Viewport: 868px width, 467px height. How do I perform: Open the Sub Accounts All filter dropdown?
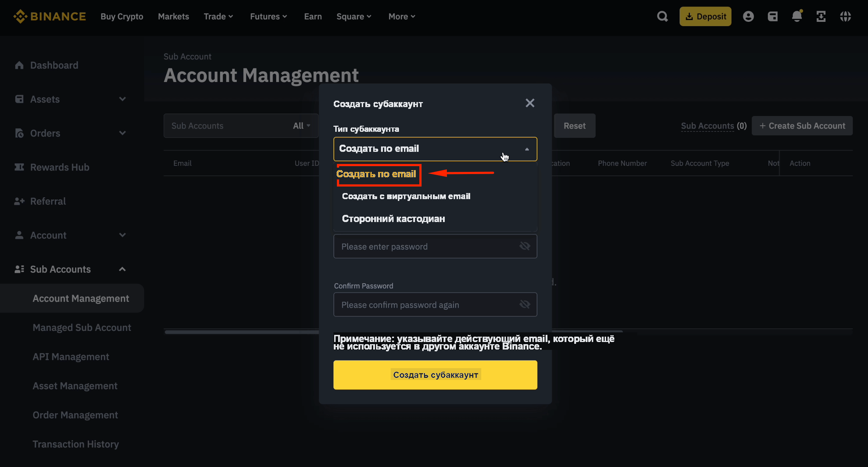coord(302,126)
